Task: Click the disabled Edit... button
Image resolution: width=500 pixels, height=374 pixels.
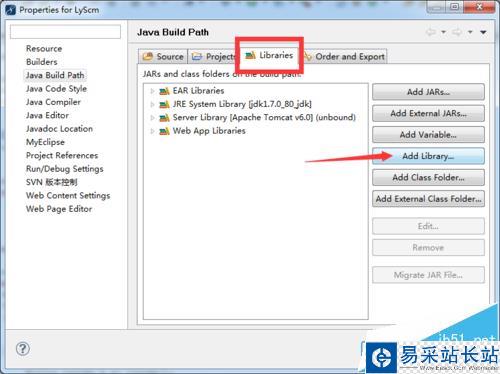Action: (x=428, y=226)
